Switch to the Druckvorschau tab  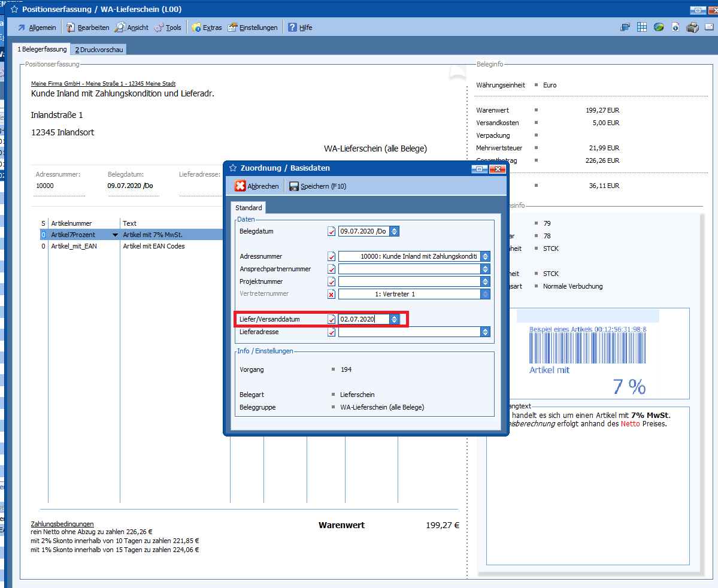click(99, 50)
